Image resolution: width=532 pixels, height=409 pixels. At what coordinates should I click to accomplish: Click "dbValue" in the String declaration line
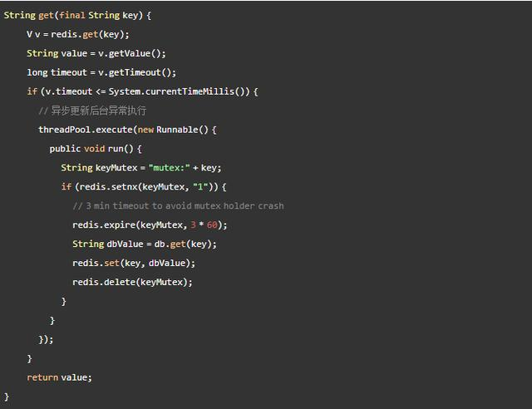pyautogui.click(x=126, y=244)
